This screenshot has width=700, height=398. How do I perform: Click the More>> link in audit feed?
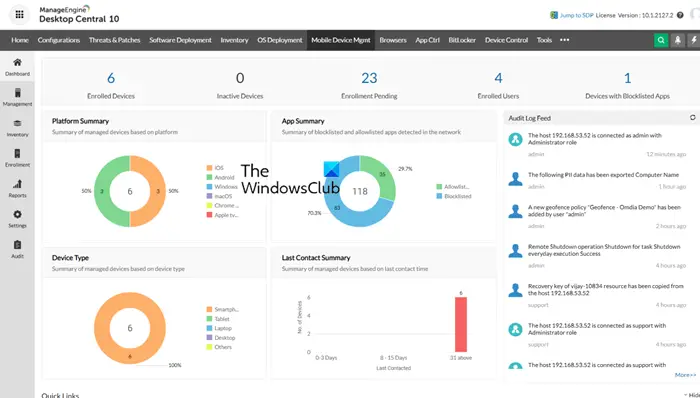pyautogui.click(x=685, y=375)
